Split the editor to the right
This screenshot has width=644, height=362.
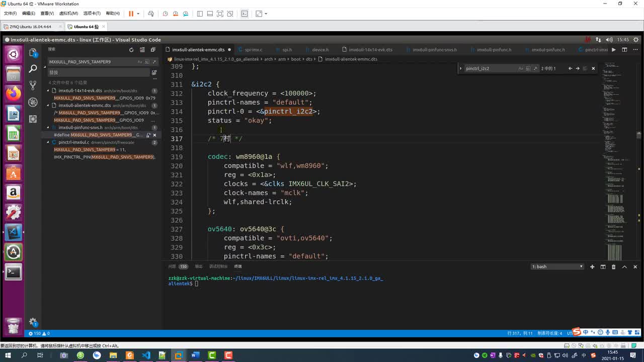pyautogui.click(x=624, y=50)
